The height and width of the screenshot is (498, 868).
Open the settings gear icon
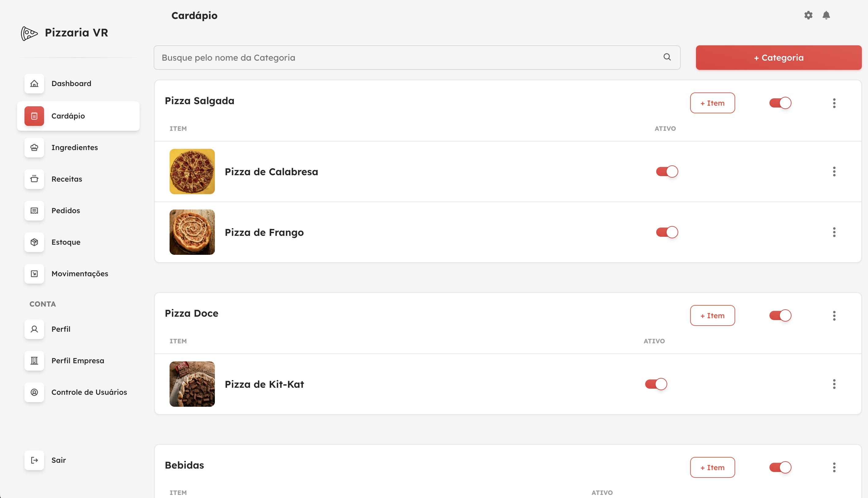pyautogui.click(x=808, y=15)
